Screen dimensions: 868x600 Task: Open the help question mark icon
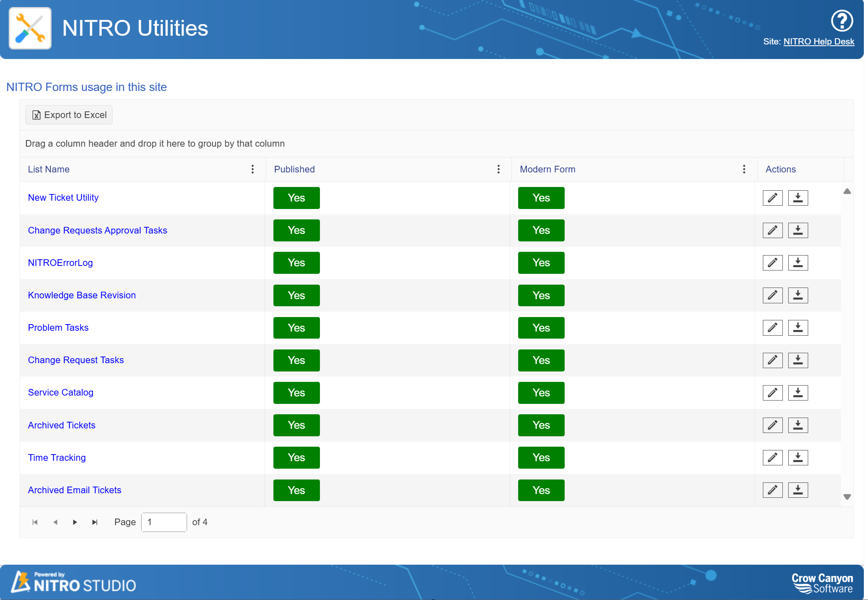(842, 21)
